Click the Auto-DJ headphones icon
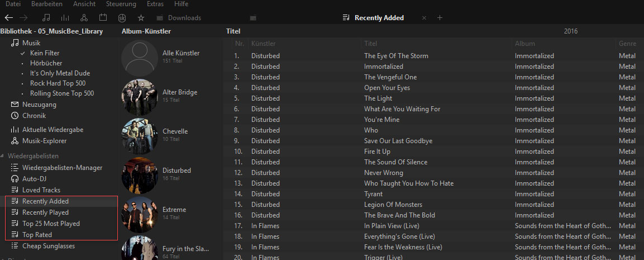 point(15,179)
